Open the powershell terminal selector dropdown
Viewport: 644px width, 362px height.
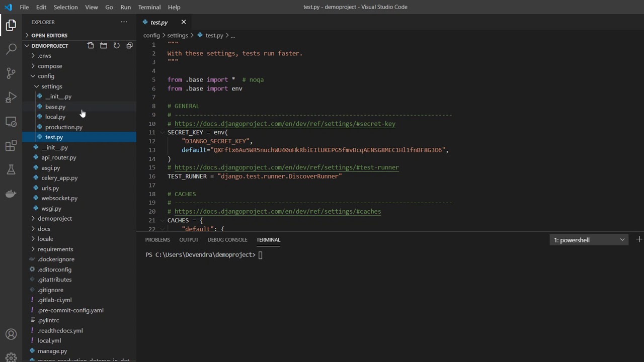(589, 240)
